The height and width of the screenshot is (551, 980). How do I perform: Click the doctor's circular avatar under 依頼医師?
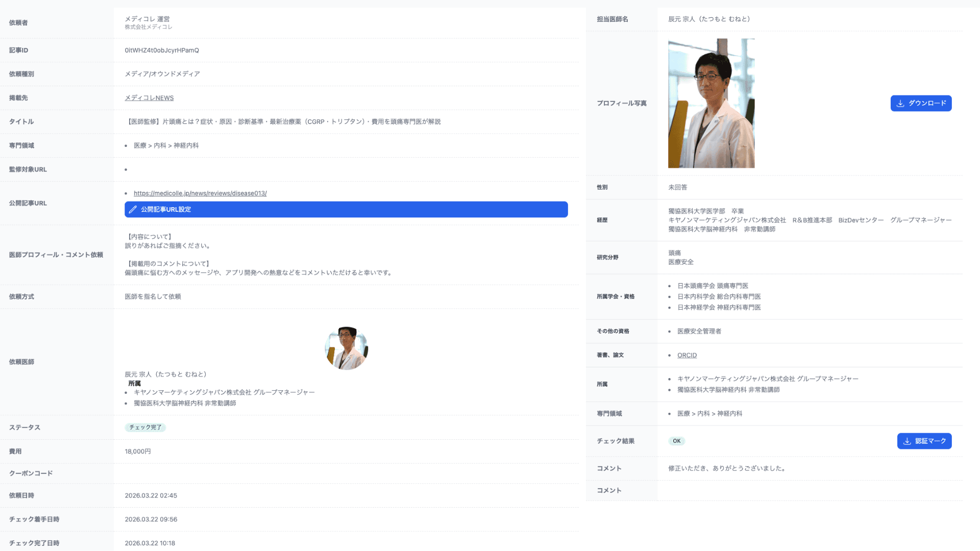pos(346,348)
